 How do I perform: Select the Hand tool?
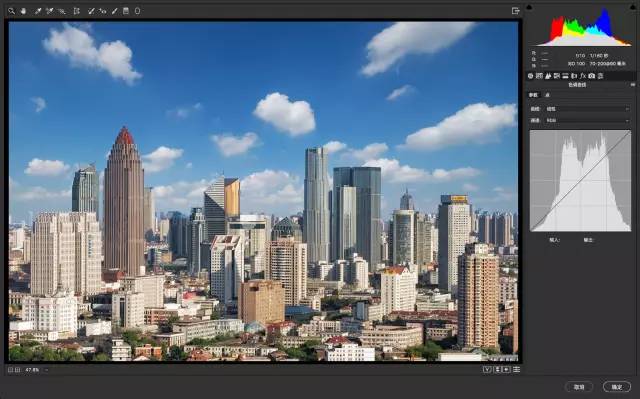(x=23, y=11)
